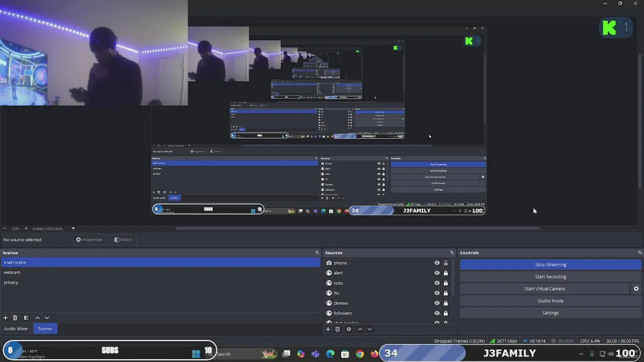Switch to the Scenes tab

45,329
